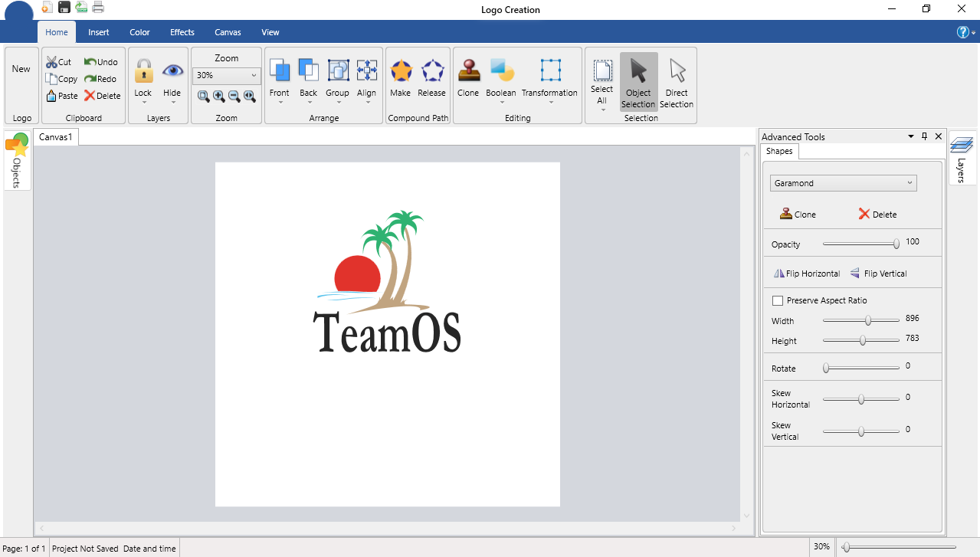The height and width of the screenshot is (557, 980).
Task: Expand the Back arrangement dropdown
Action: [309, 103]
